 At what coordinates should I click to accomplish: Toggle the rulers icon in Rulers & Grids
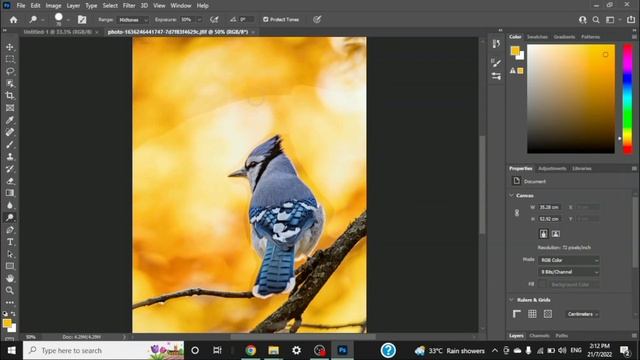click(x=517, y=314)
